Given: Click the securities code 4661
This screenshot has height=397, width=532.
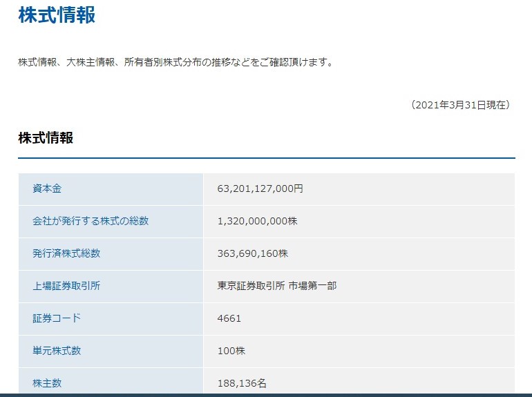Looking at the screenshot, I should point(229,318).
